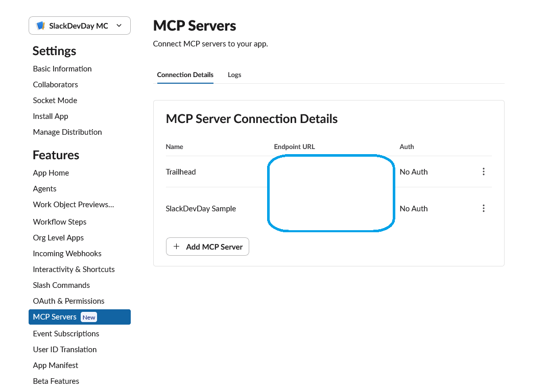The height and width of the screenshot is (392, 547).
Task: Click the MCP Server Connection Details heading
Action: [252, 119]
